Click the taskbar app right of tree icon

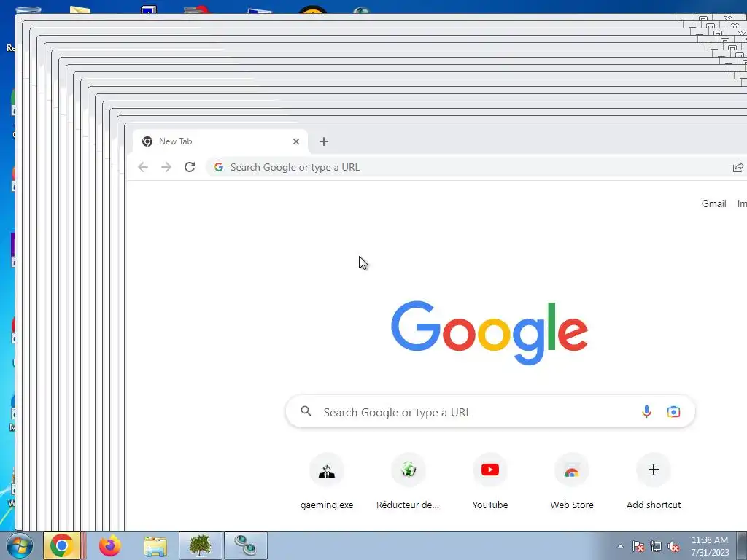pos(246,545)
